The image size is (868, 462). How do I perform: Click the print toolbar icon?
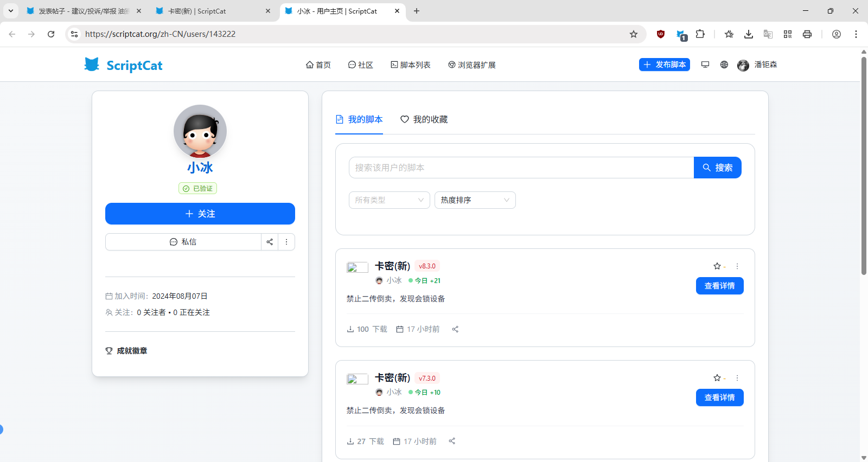coord(807,34)
